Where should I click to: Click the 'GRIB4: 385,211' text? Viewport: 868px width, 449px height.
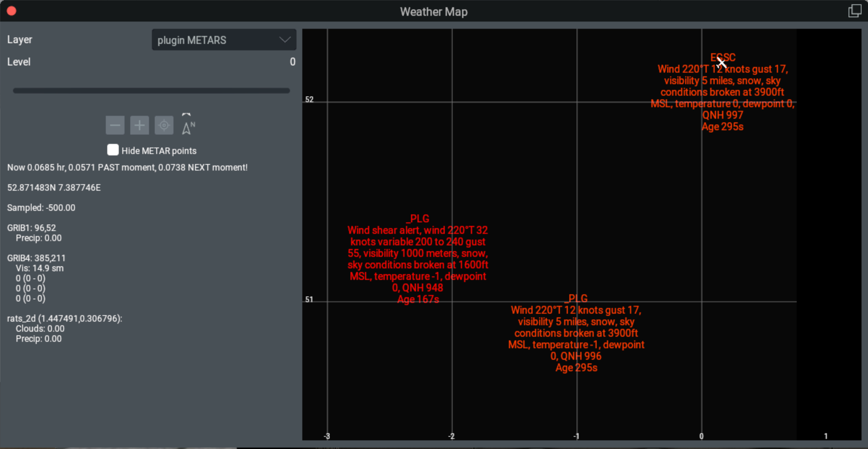(x=36, y=258)
